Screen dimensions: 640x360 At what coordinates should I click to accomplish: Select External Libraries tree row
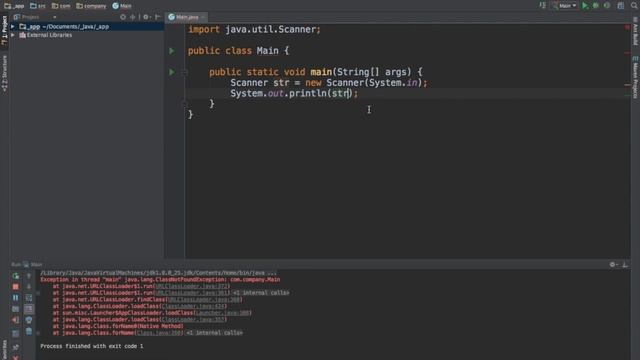[x=87, y=35]
